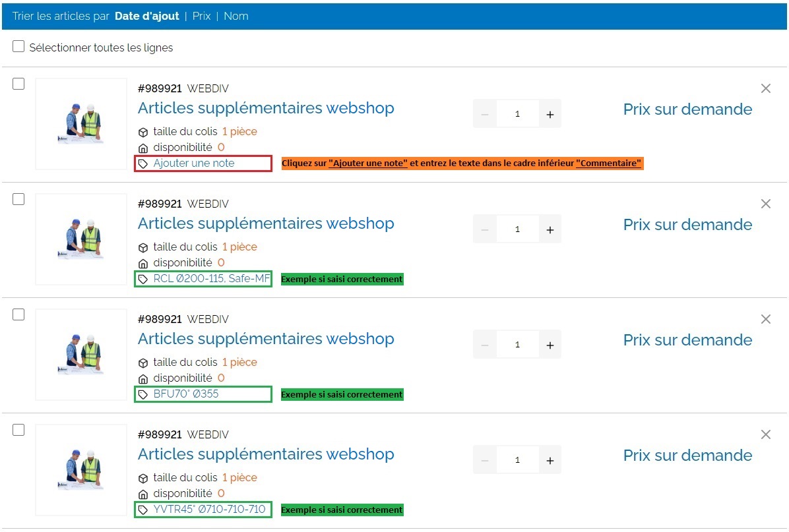Select checkbox of the last article row
Image resolution: width=789 pixels, height=532 pixels.
point(18,430)
